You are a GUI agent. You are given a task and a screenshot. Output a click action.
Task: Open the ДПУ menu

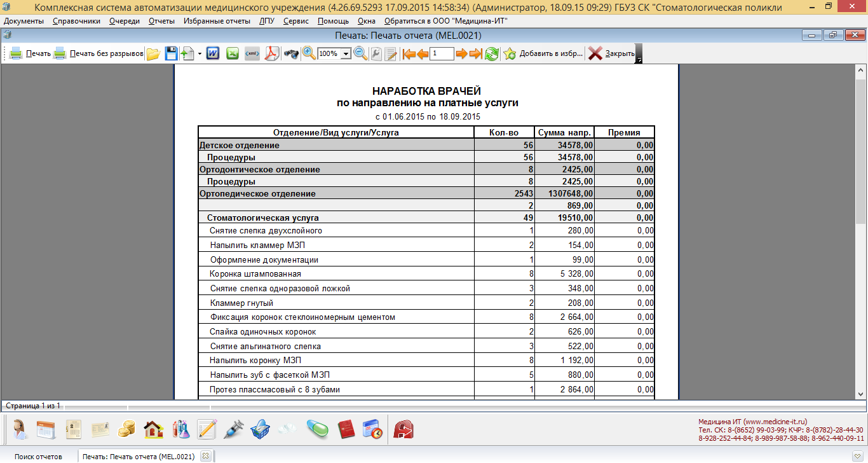click(x=267, y=21)
